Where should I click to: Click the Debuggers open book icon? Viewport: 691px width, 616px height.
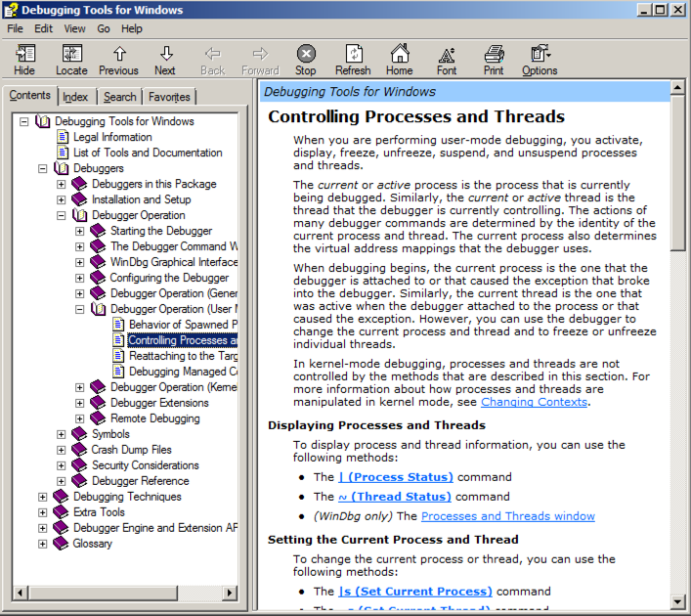pos(61,168)
